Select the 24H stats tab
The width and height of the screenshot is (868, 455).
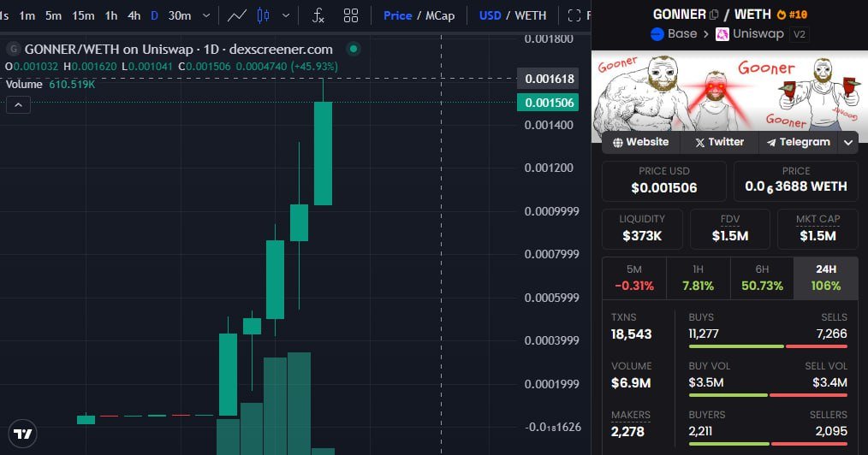826,278
